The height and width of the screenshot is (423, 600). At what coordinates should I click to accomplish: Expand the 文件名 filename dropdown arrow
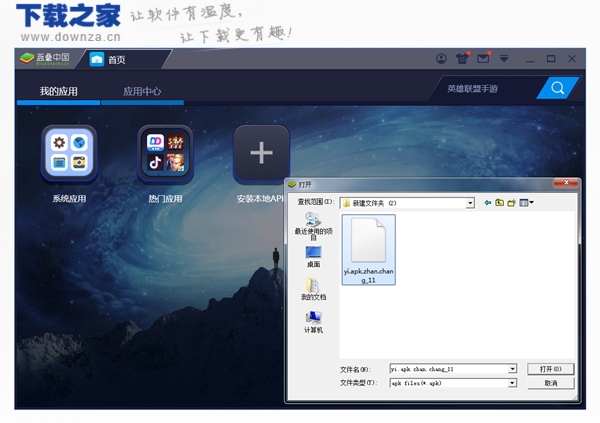[x=512, y=369]
